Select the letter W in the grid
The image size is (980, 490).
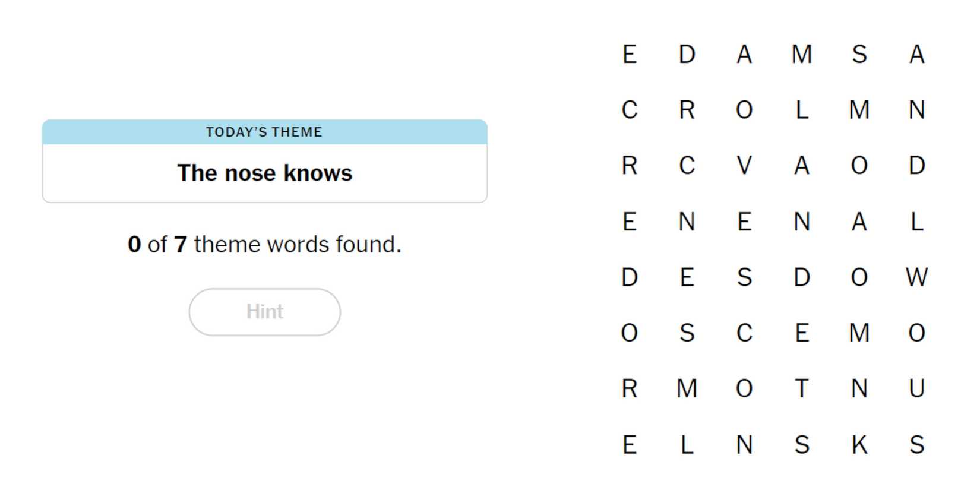916,277
